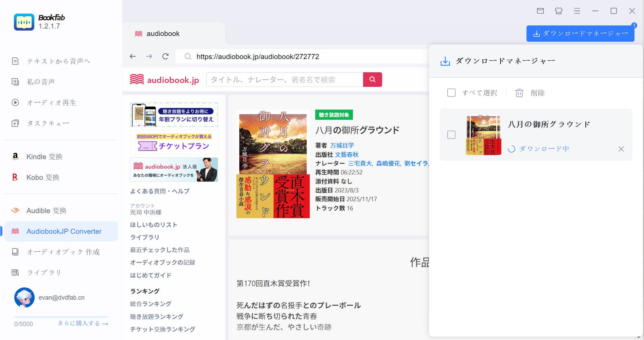Check the 八月の御所グラウンド download item
The width and height of the screenshot is (644, 340).
tap(452, 135)
